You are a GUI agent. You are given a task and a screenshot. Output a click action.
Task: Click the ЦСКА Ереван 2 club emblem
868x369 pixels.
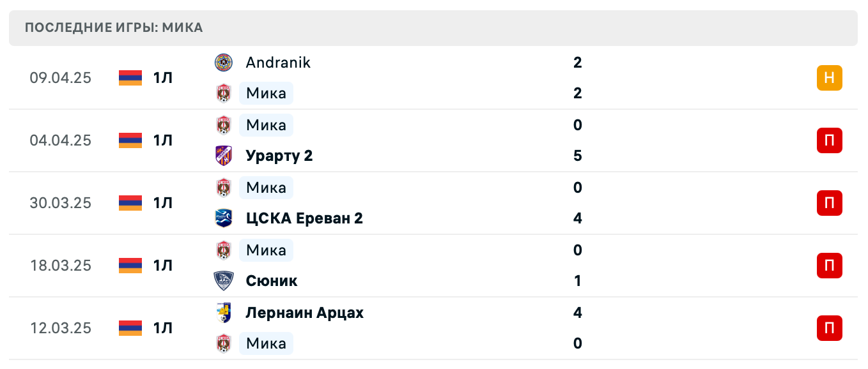pyautogui.click(x=223, y=218)
